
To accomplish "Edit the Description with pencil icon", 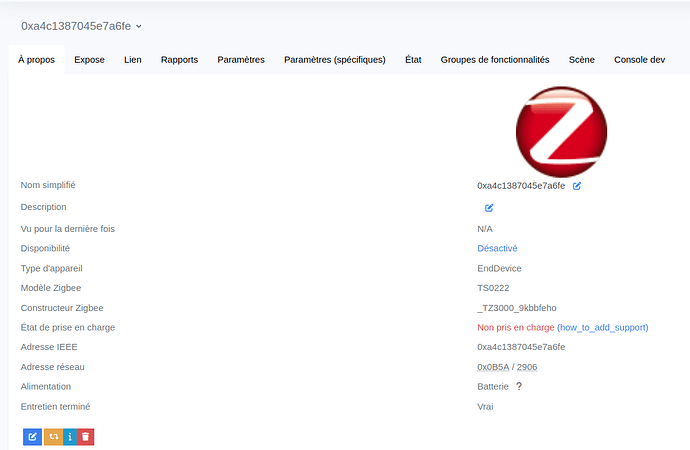I will point(489,208).
